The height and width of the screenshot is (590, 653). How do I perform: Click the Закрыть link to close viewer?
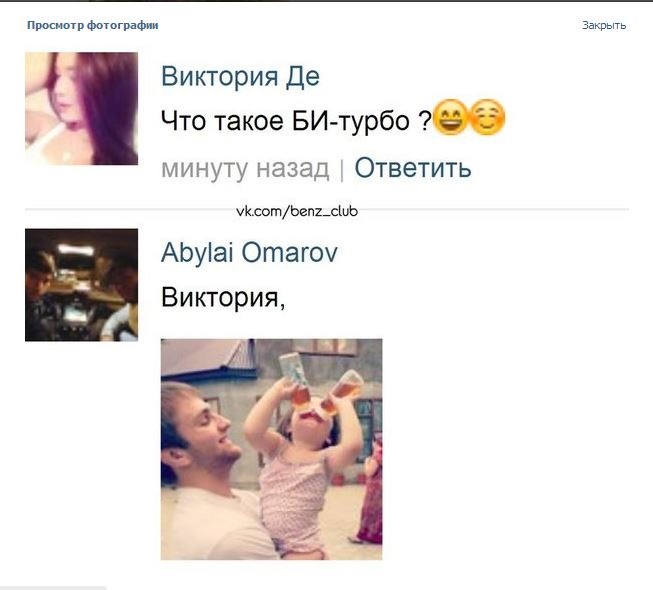tap(604, 25)
